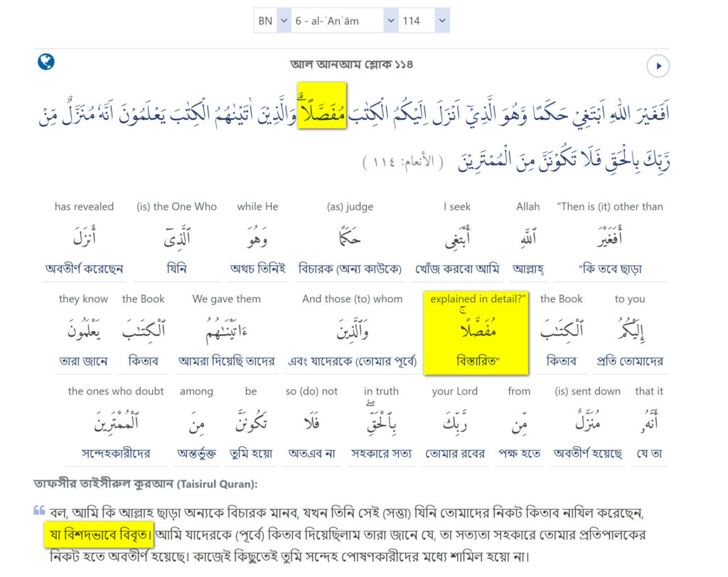Screen dimensions: 728x577
Task: Click the highlighted Arabic word in verse
Action: tap(321, 107)
